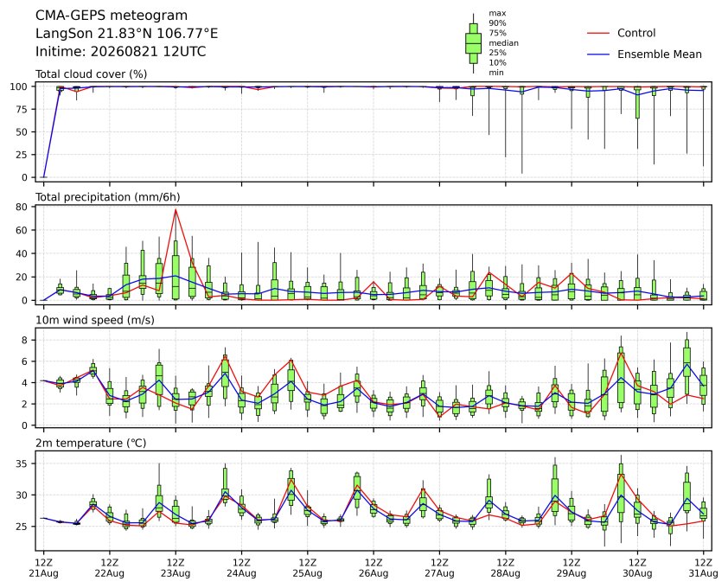Click the '12Z 22Aug' x-axis label

click(x=110, y=568)
